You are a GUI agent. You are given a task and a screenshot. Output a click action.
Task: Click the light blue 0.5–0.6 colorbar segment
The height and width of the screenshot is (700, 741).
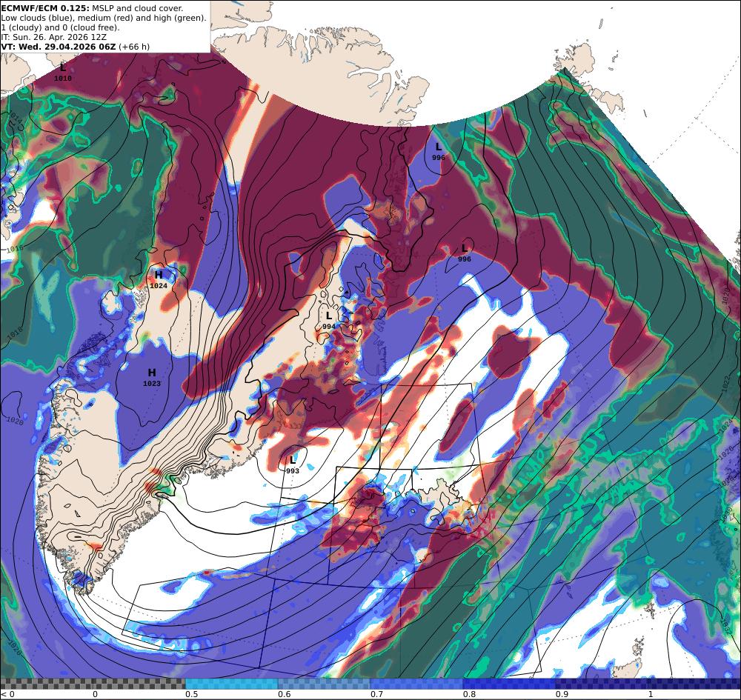click(x=231, y=684)
